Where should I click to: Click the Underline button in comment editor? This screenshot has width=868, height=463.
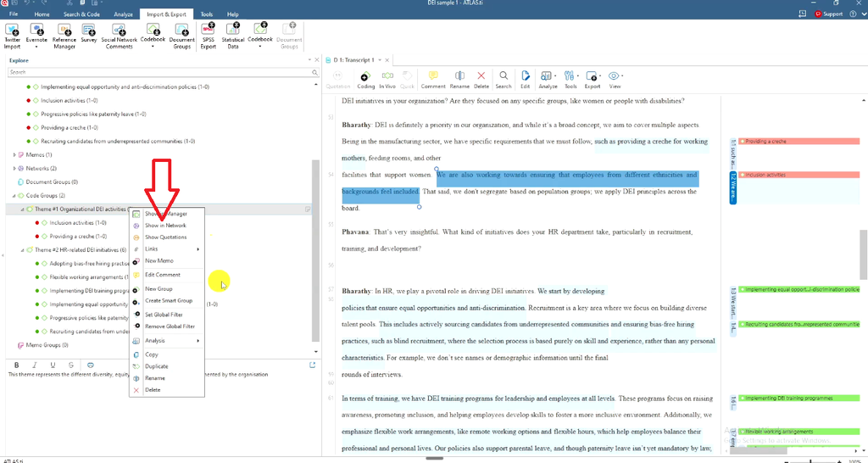click(x=53, y=365)
